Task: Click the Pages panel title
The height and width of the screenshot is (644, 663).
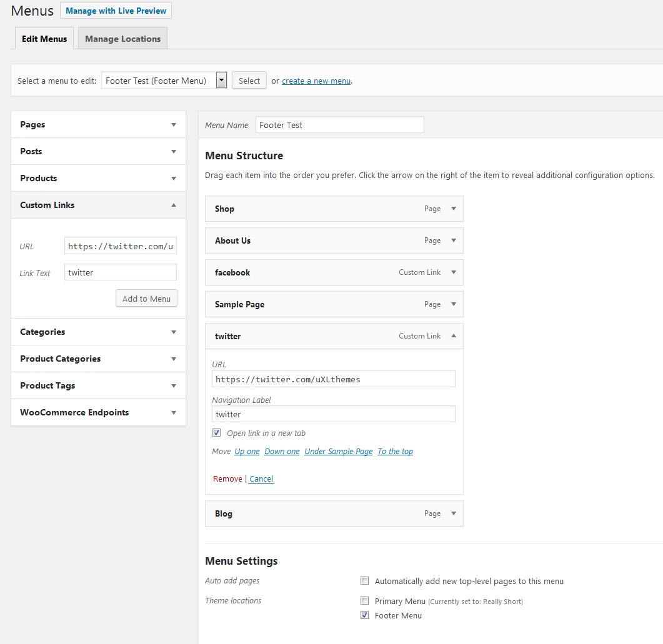Action: (x=32, y=125)
